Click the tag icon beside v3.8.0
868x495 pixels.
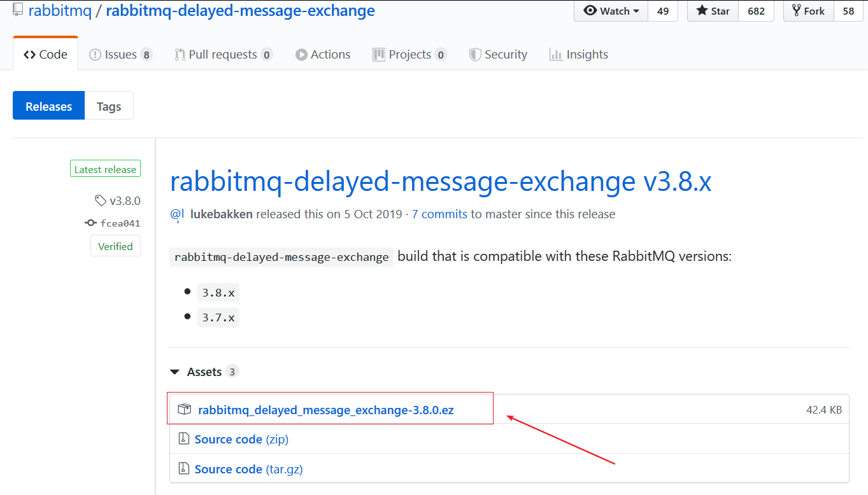101,200
